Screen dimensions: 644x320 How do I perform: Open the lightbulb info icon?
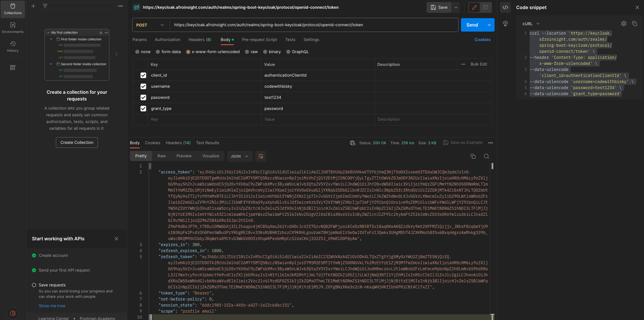click(505, 24)
